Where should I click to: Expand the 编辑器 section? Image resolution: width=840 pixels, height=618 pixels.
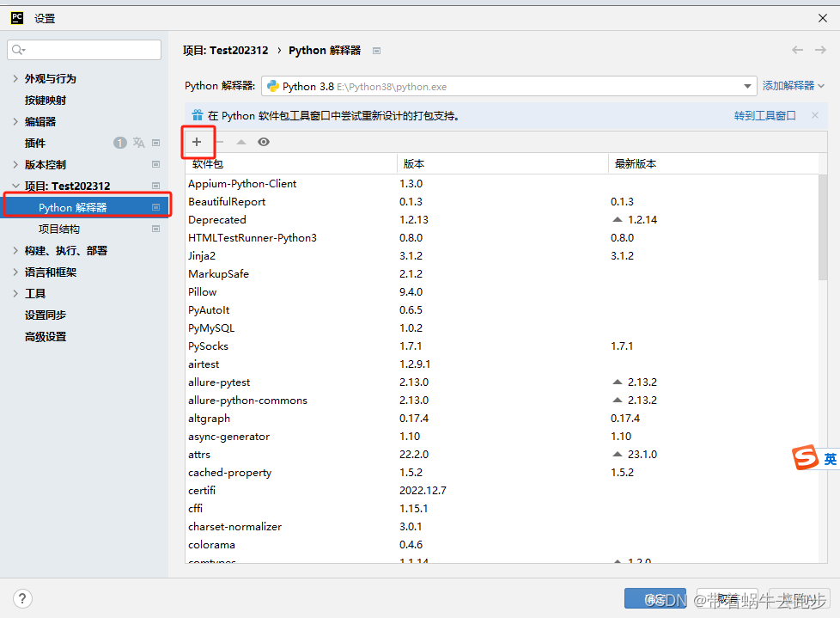tap(15, 121)
